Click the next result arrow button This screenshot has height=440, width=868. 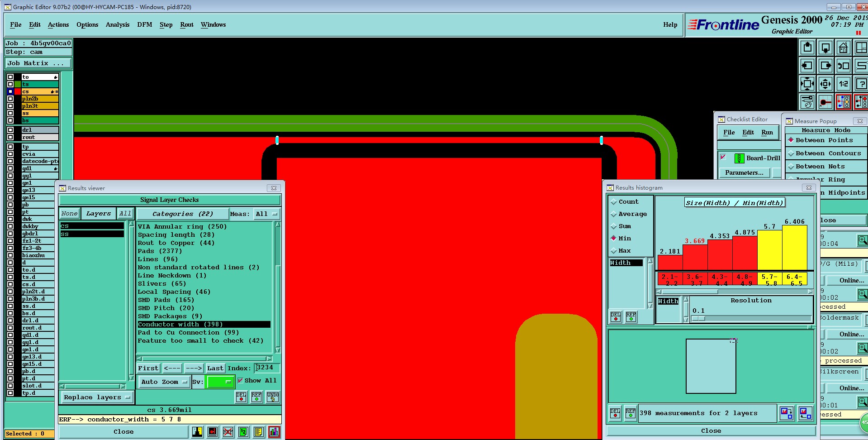point(194,368)
